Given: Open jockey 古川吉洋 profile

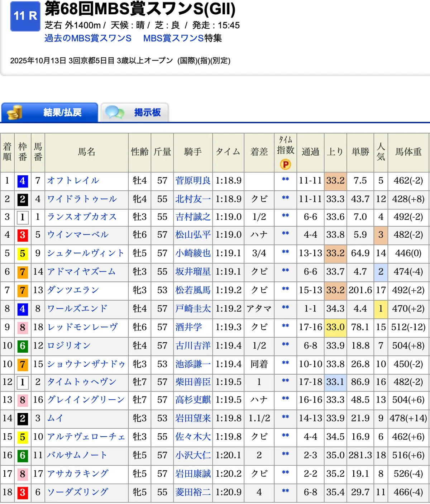Looking at the screenshot, I should click(x=193, y=346).
